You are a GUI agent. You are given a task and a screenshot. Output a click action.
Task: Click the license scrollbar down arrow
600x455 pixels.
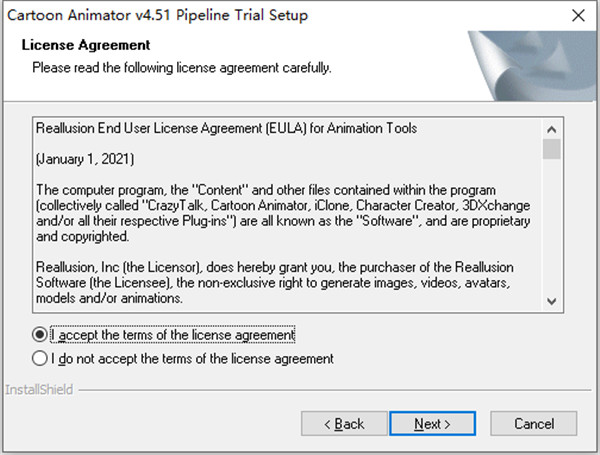(x=551, y=300)
